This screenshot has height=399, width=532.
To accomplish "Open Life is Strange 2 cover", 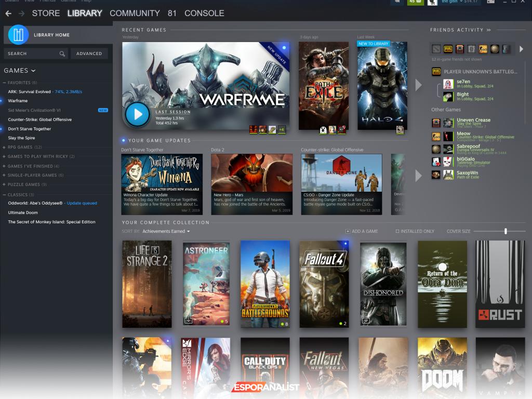I will coord(147,284).
